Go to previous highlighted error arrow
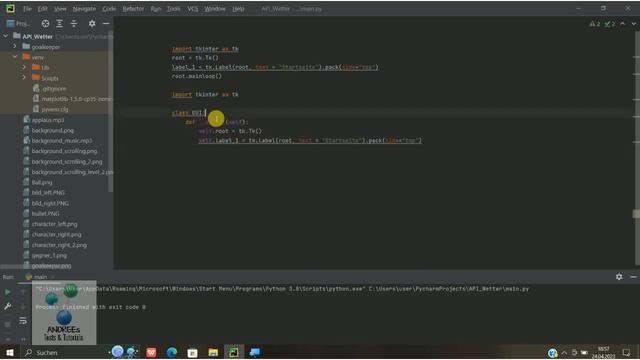Image resolution: width=640 pixels, height=360 pixels. [622, 24]
